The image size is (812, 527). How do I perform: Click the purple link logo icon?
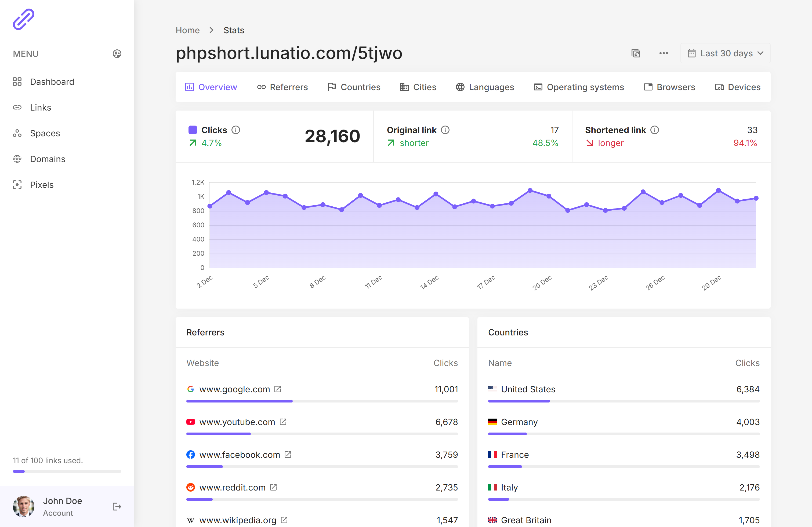[x=24, y=19]
